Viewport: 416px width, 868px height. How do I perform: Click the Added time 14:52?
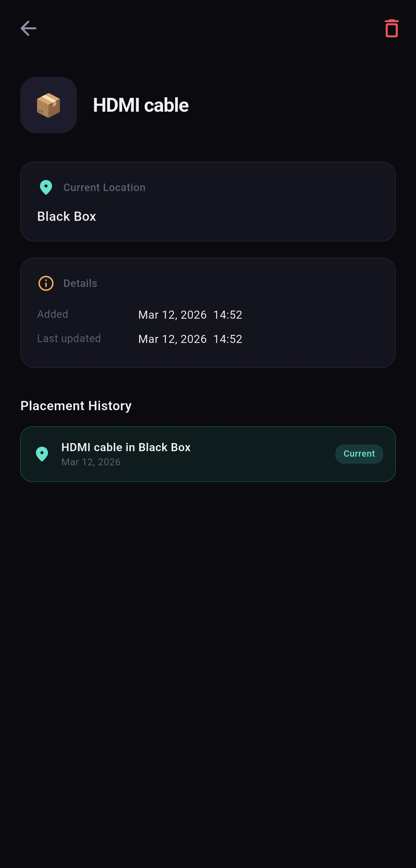228,315
